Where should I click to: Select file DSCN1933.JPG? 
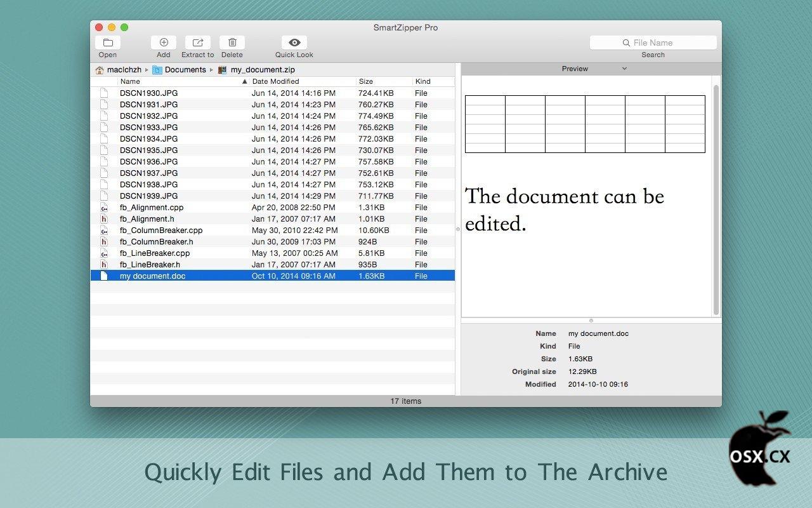pos(273,128)
